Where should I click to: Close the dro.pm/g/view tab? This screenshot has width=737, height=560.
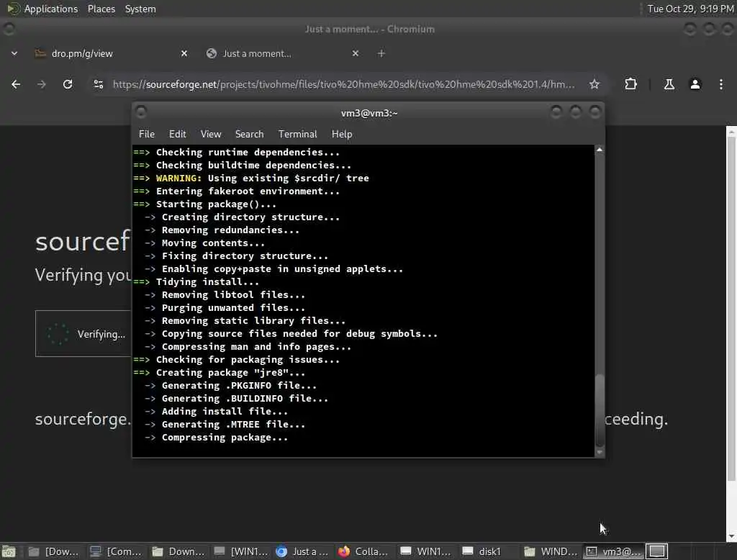pyautogui.click(x=184, y=53)
